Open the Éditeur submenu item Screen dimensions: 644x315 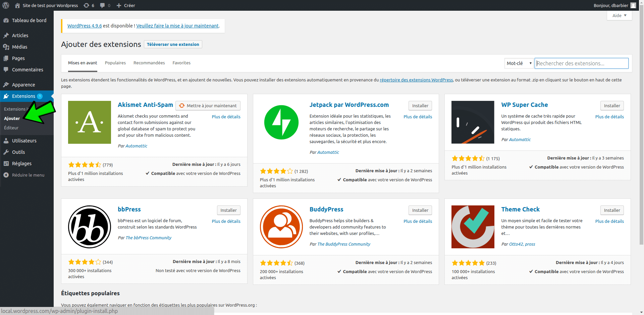coord(11,128)
